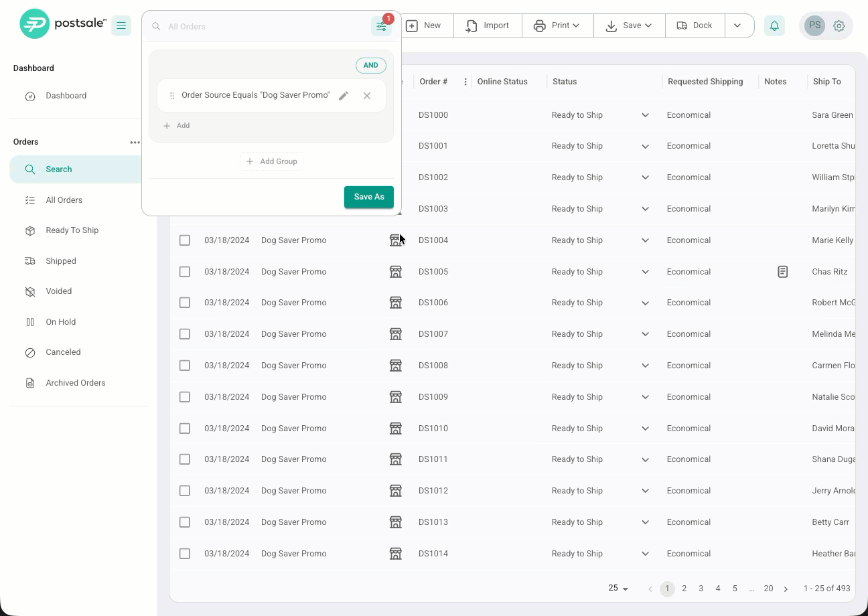
Task: Click the store icon for order DS1008
Action: pyautogui.click(x=396, y=366)
